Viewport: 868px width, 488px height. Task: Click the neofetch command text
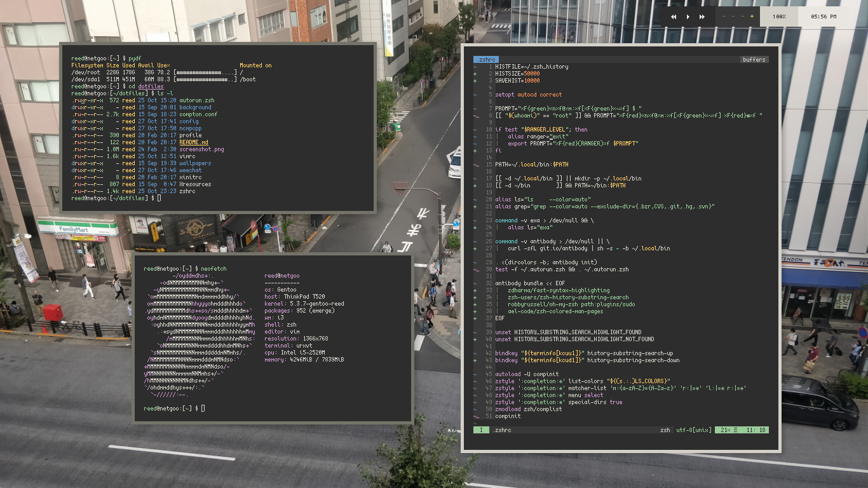[214, 269]
